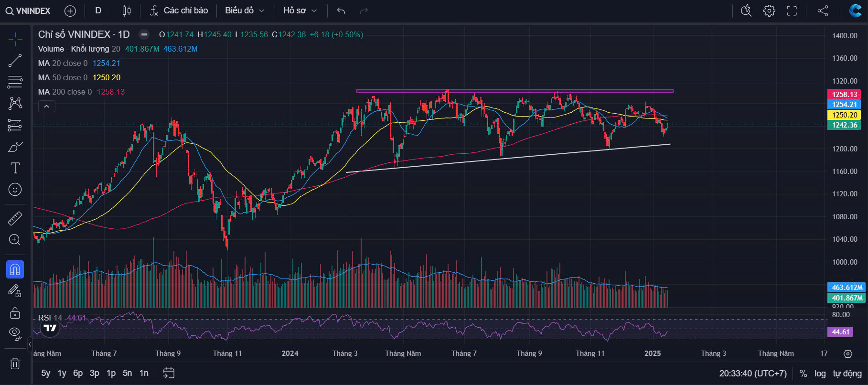The height and width of the screenshot is (385, 868).
Task: Toggle log scale on price axis
Action: coord(820,374)
